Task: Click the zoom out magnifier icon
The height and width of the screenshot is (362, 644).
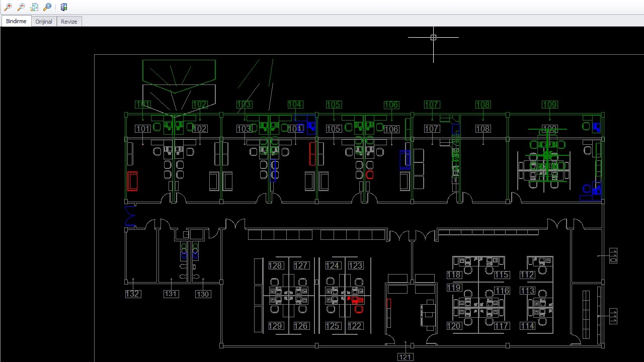Action: 21,7
